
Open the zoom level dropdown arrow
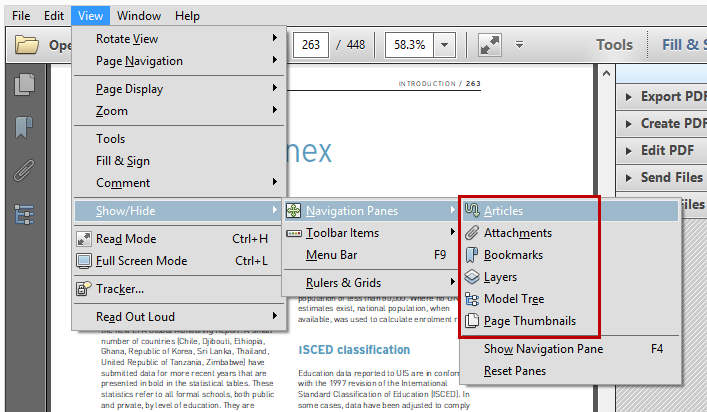pos(444,45)
